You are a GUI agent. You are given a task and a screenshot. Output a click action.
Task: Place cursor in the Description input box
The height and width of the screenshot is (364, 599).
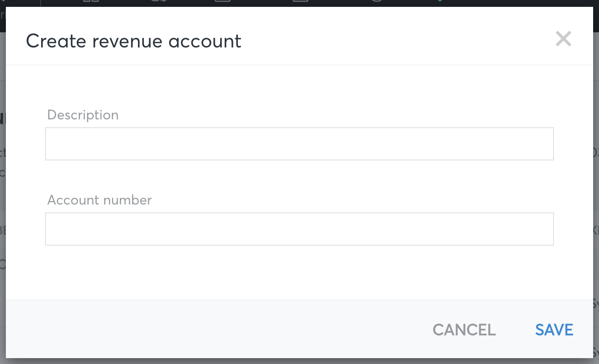tap(299, 144)
